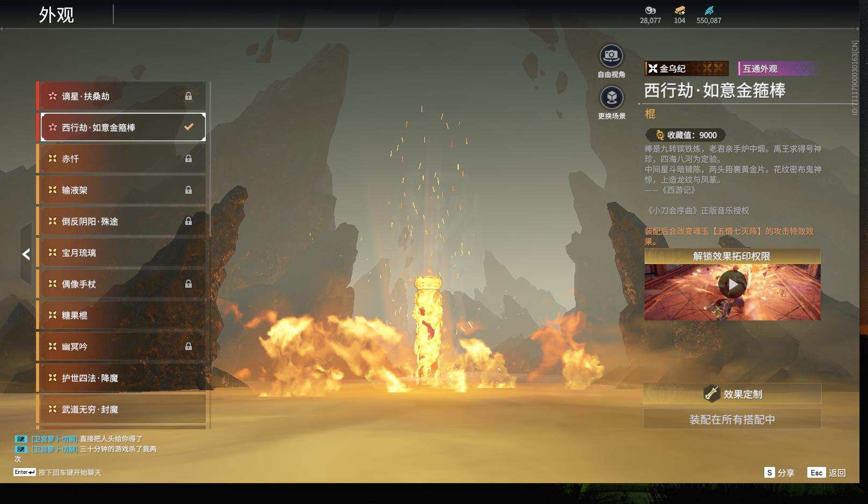Click the blue feather currency icon

tap(708, 10)
